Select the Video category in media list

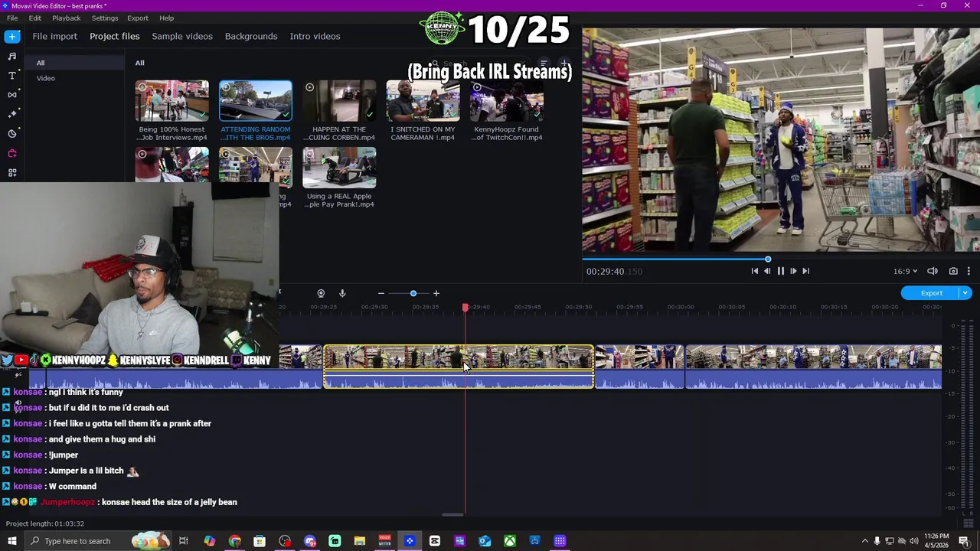pyautogui.click(x=46, y=78)
